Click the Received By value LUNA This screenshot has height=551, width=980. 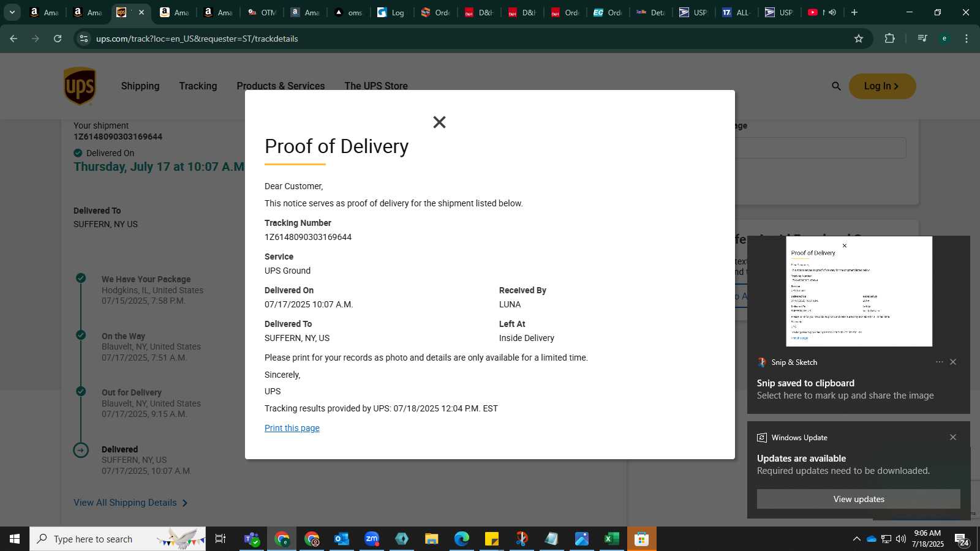(510, 304)
